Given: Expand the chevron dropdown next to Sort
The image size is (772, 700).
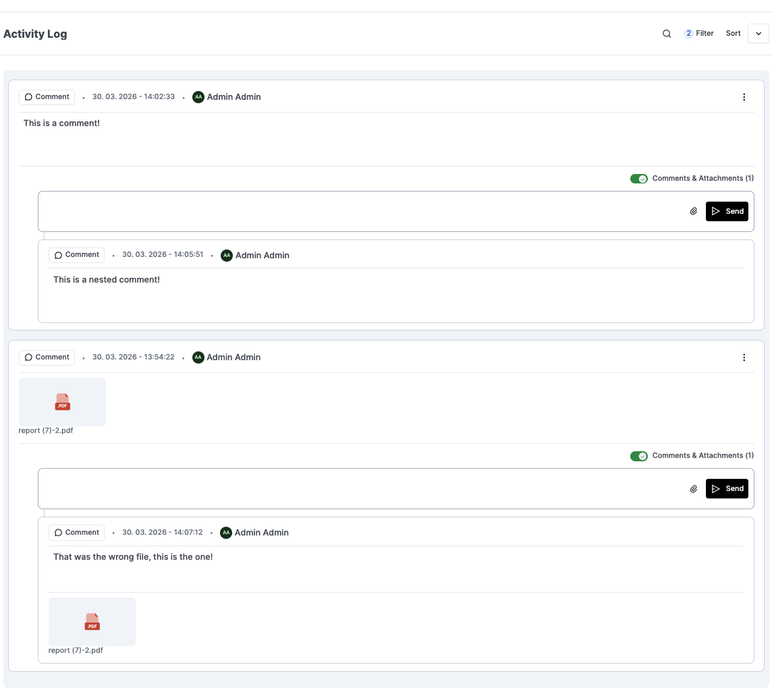Looking at the screenshot, I should click(759, 34).
